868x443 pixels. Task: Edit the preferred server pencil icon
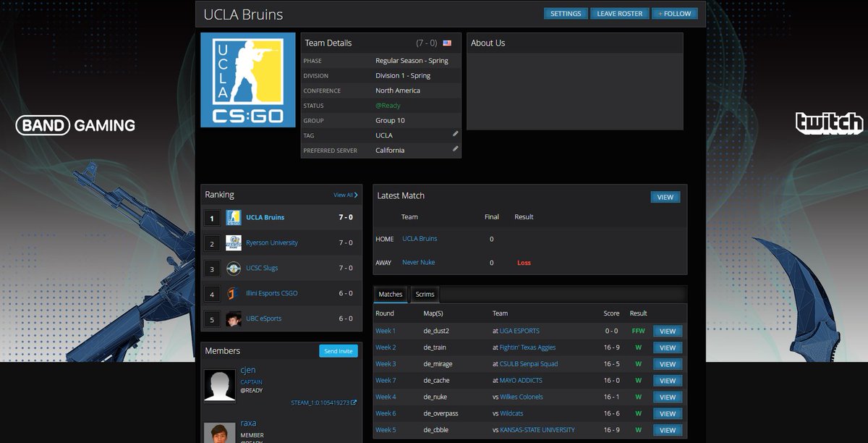[456, 149]
